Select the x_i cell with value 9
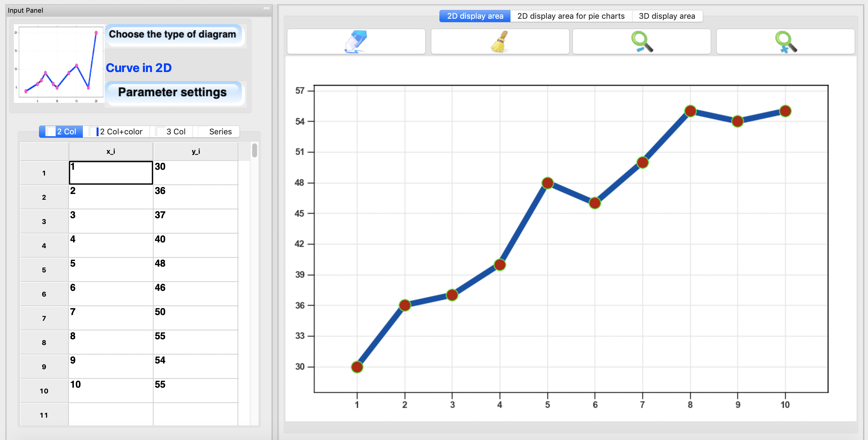 pos(111,367)
